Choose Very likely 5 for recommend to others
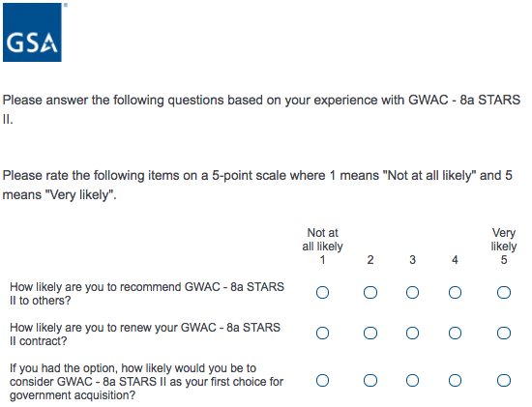532x407 pixels. click(x=504, y=292)
